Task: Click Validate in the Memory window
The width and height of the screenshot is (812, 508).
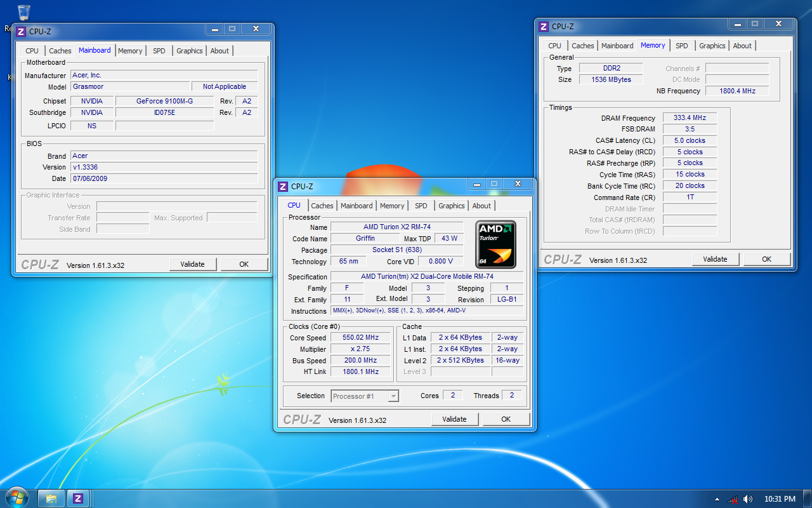Action: pyautogui.click(x=716, y=259)
